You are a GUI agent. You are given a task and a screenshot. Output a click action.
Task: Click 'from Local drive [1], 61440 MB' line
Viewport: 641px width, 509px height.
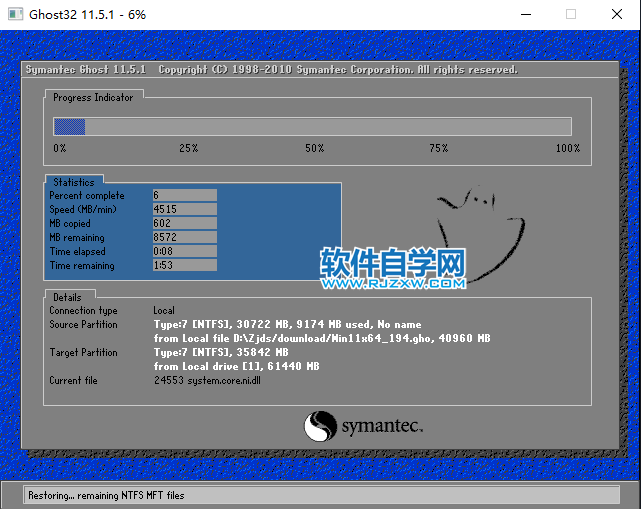tap(237, 366)
